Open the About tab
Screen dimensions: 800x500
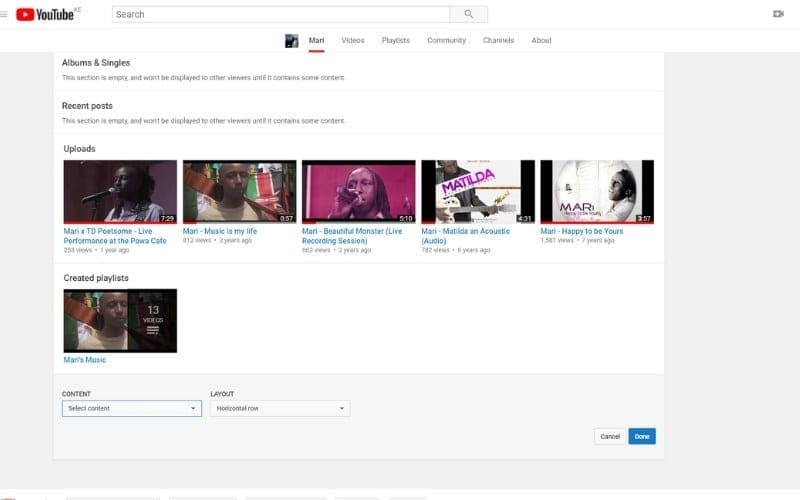541,40
